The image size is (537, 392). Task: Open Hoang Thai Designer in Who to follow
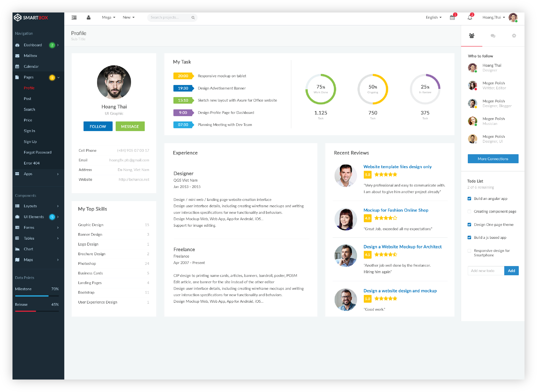(x=485, y=68)
